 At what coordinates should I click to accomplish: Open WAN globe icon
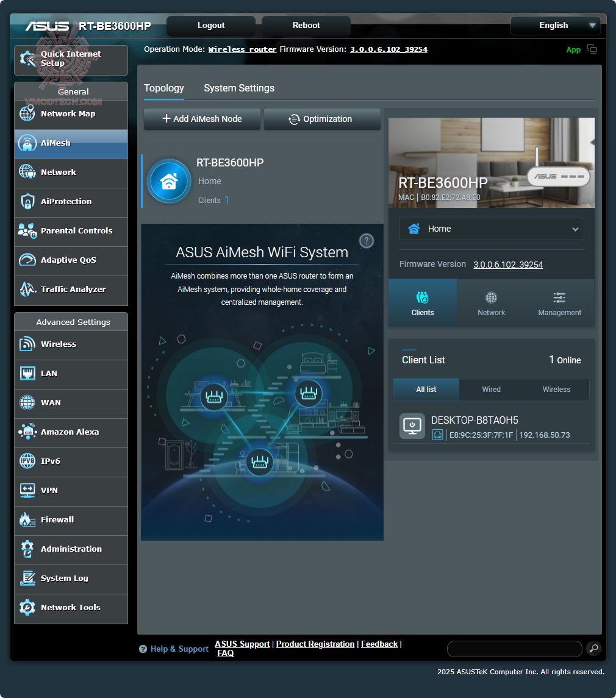(27, 402)
